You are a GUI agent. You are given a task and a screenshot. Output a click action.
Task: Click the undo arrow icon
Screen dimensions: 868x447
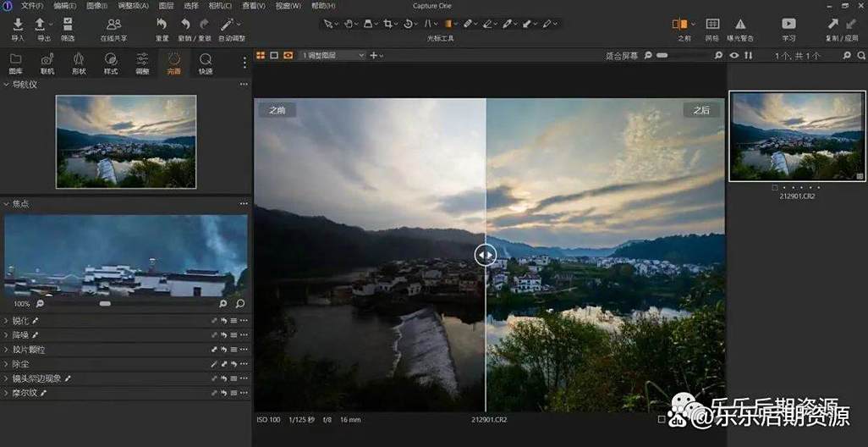(x=186, y=24)
